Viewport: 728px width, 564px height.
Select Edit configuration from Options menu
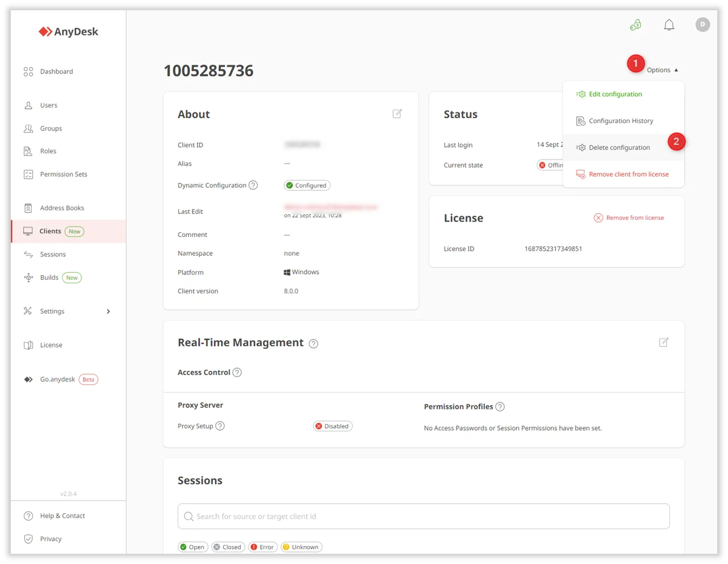click(615, 95)
